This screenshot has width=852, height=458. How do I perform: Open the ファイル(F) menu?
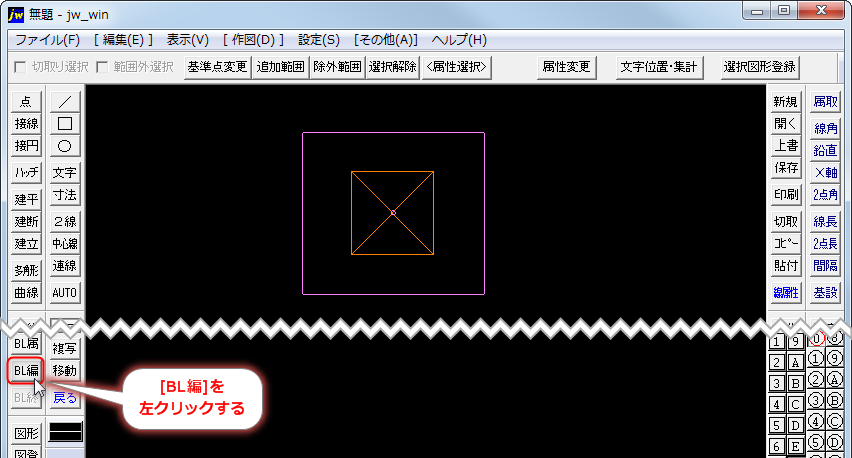tap(47, 40)
